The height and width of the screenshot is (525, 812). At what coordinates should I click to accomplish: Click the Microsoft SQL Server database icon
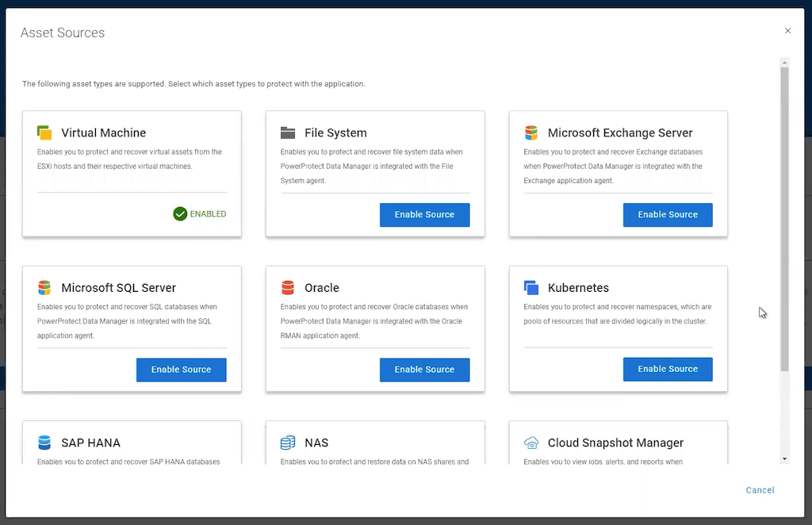click(44, 287)
